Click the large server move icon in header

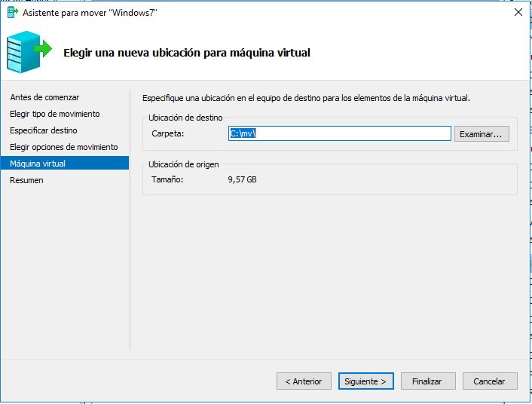coord(29,51)
